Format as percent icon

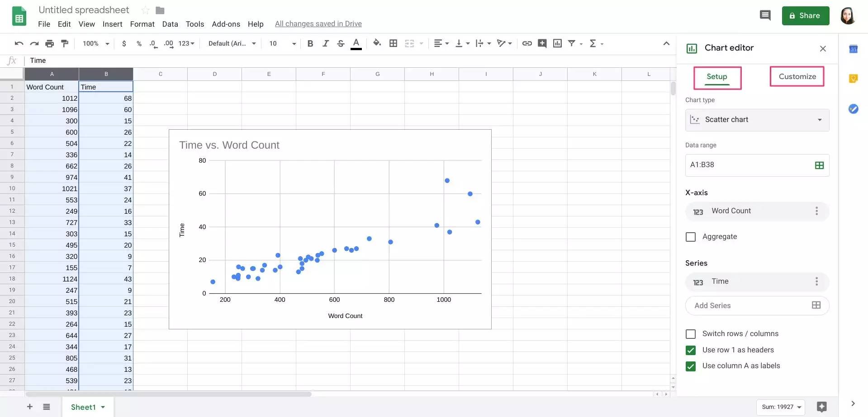click(x=139, y=43)
